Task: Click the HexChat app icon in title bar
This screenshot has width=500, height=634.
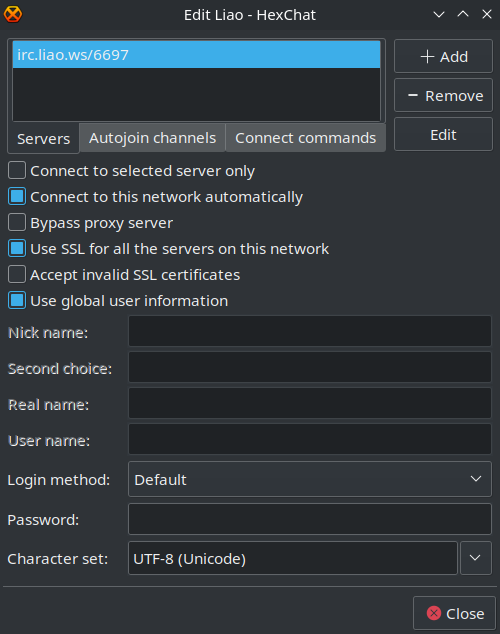Action: [13, 15]
